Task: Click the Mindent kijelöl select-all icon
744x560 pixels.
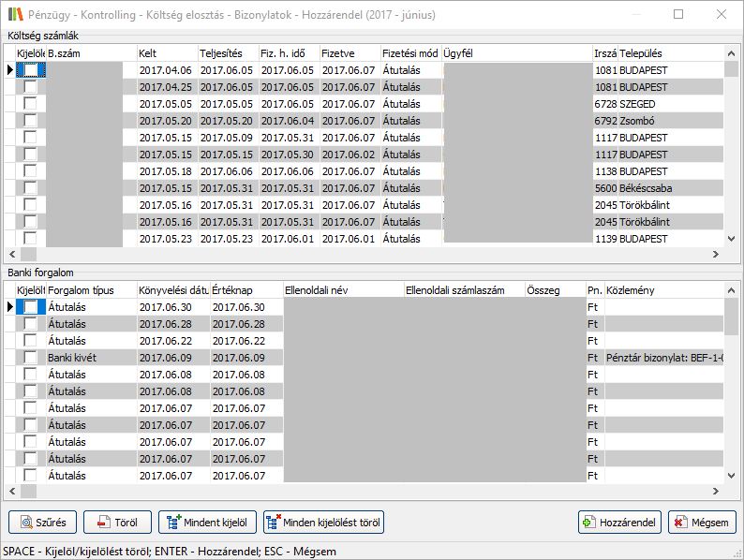Action: tap(172, 523)
